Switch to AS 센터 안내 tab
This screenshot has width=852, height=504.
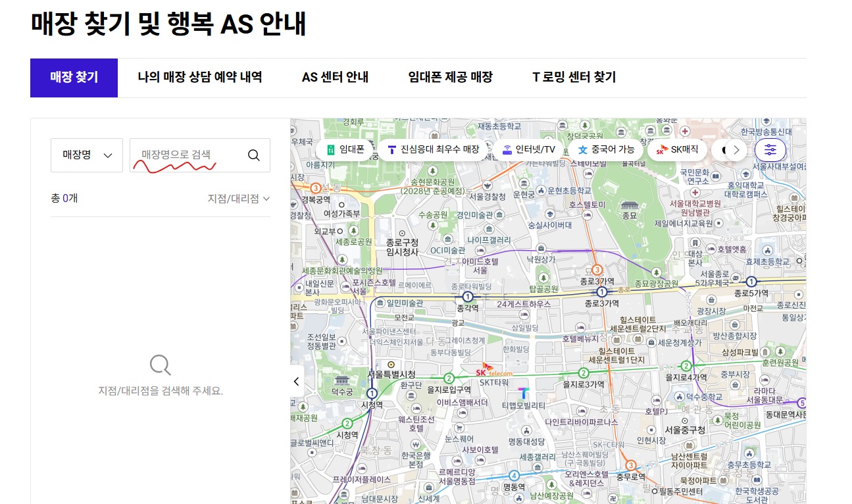click(335, 78)
